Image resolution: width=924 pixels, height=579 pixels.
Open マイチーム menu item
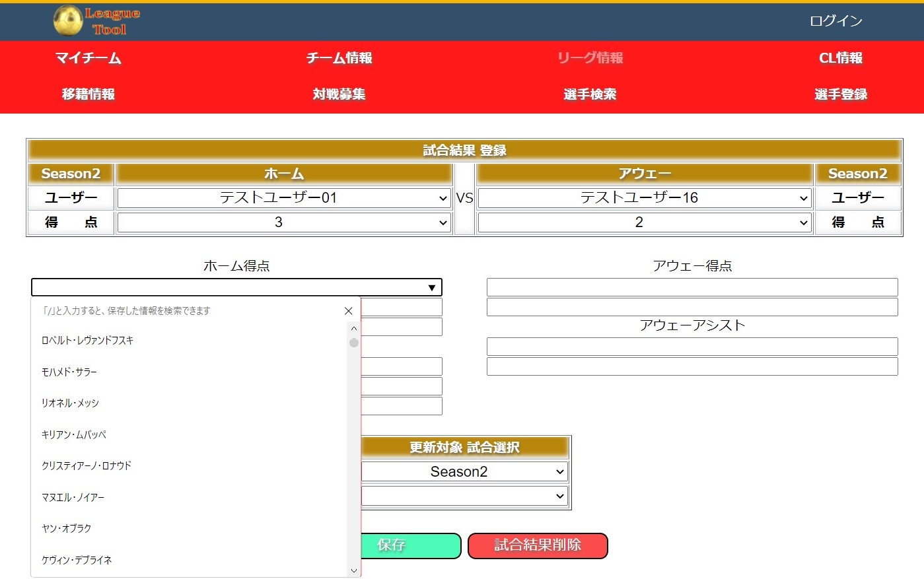coord(89,58)
